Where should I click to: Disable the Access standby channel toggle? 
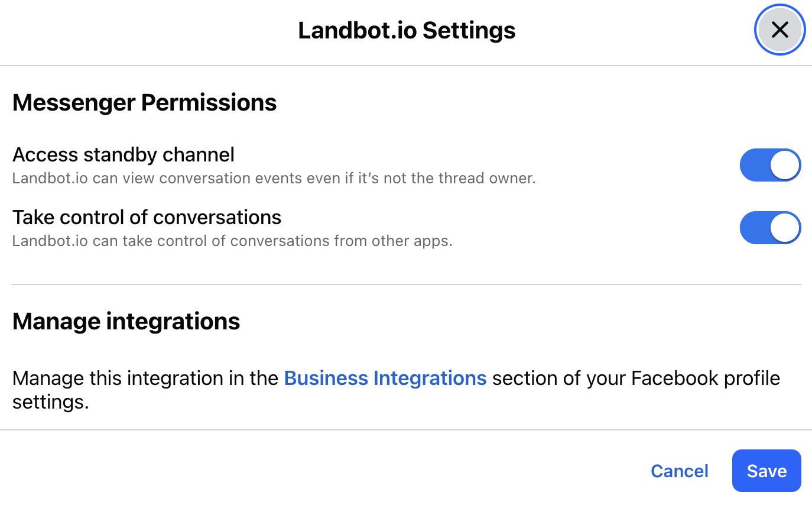click(770, 165)
